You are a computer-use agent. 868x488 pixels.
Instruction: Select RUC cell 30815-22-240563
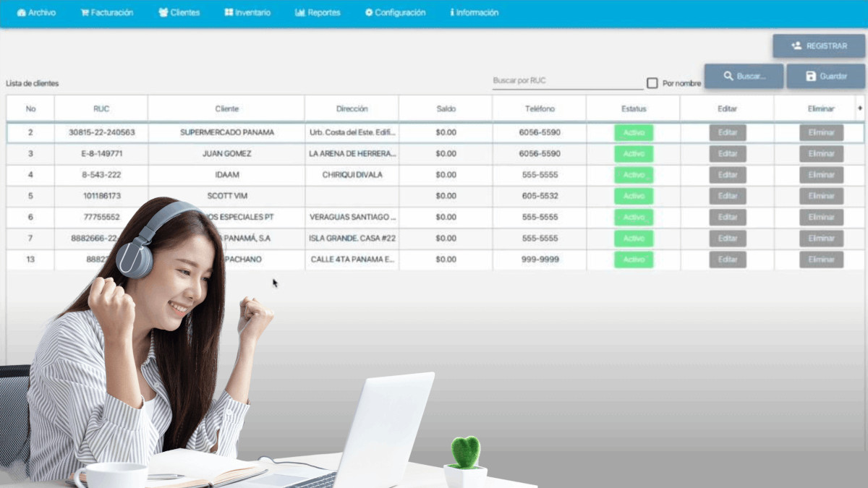(x=101, y=133)
